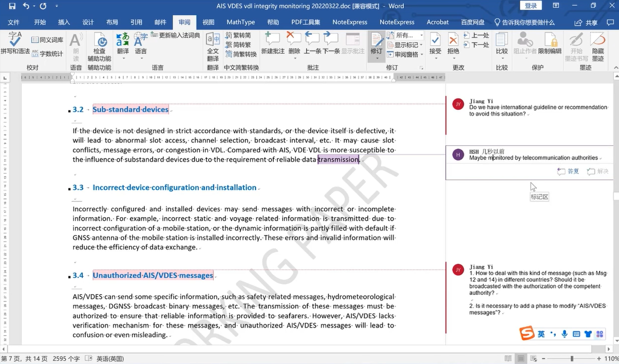The width and height of the screenshot is (619, 364).
Task: Switch to 开始 tab
Action: [40, 23]
